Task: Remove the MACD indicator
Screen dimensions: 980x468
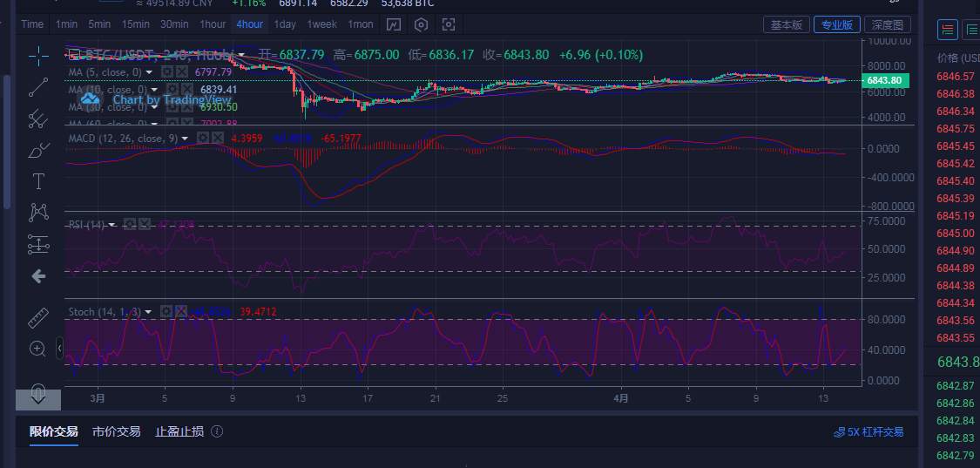Action: click(x=217, y=138)
